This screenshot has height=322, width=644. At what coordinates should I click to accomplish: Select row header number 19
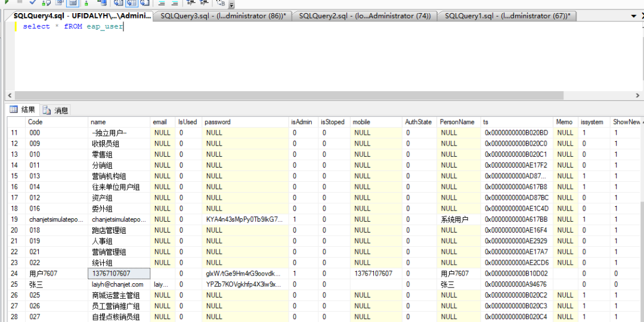(x=17, y=219)
